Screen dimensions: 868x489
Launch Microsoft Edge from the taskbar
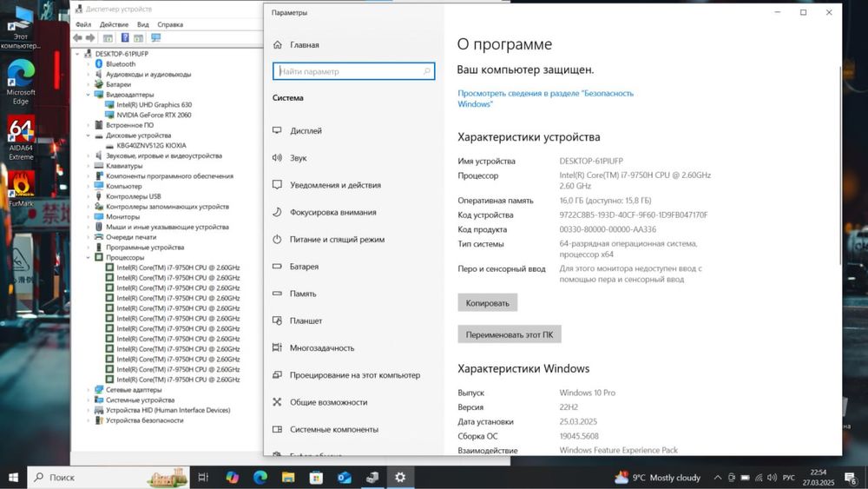pyautogui.click(x=260, y=478)
